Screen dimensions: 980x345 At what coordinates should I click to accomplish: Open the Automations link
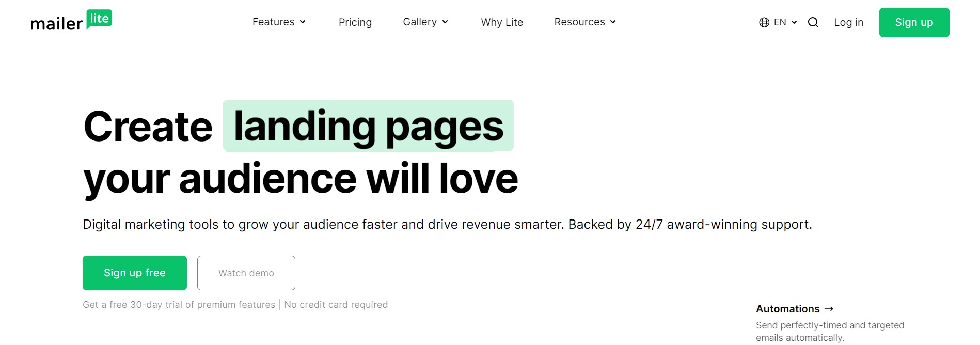[795, 309]
